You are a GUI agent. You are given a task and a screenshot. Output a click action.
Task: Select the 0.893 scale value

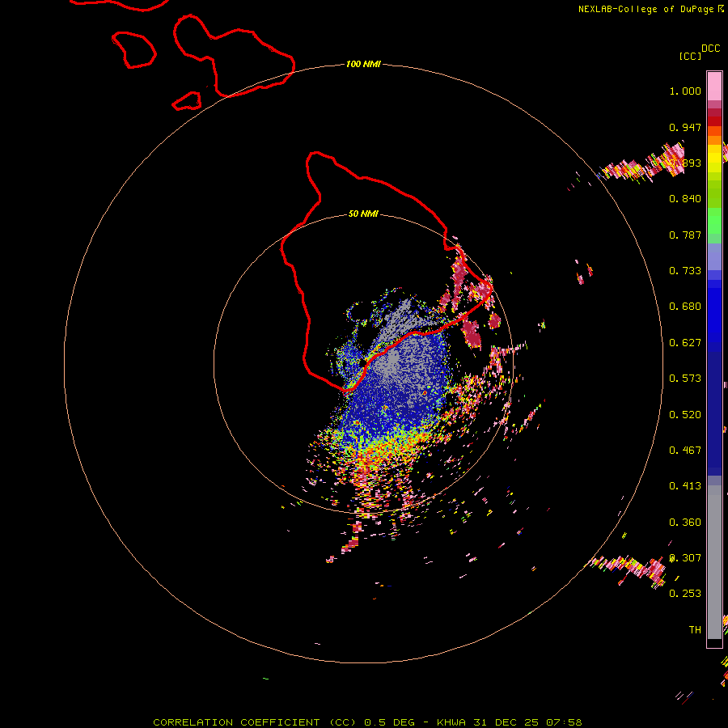tap(685, 163)
